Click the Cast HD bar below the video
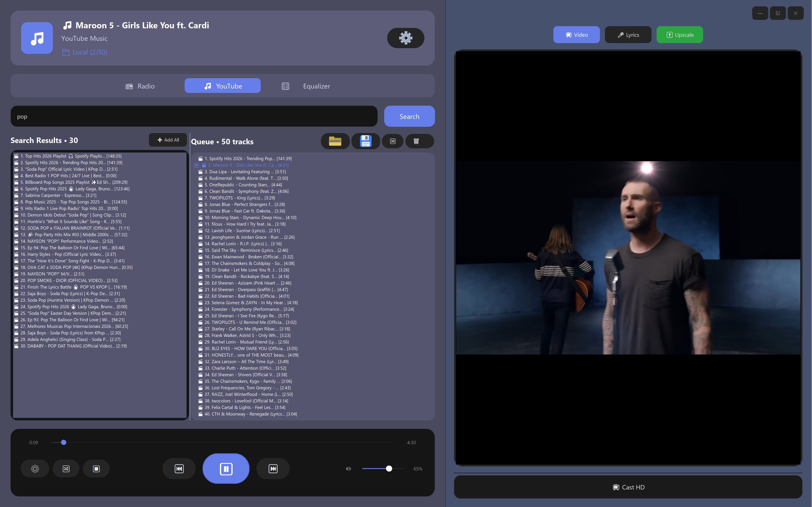The width and height of the screenshot is (812, 507). tap(628, 487)
